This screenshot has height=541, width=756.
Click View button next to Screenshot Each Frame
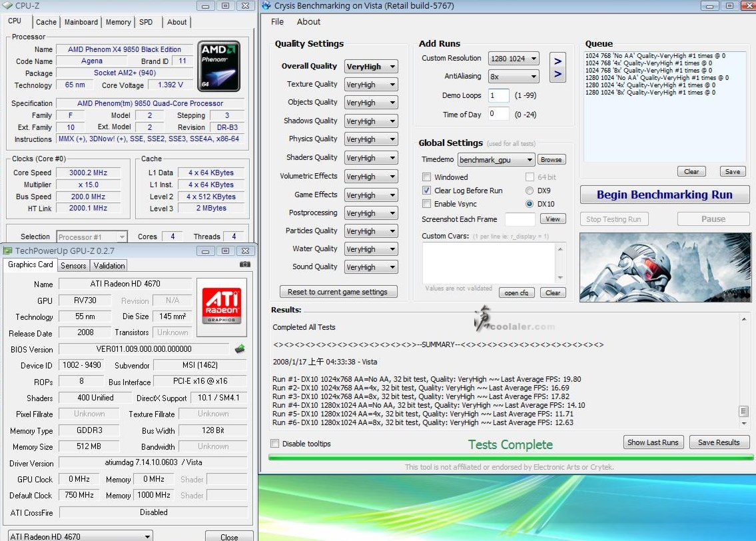point(553,219)
